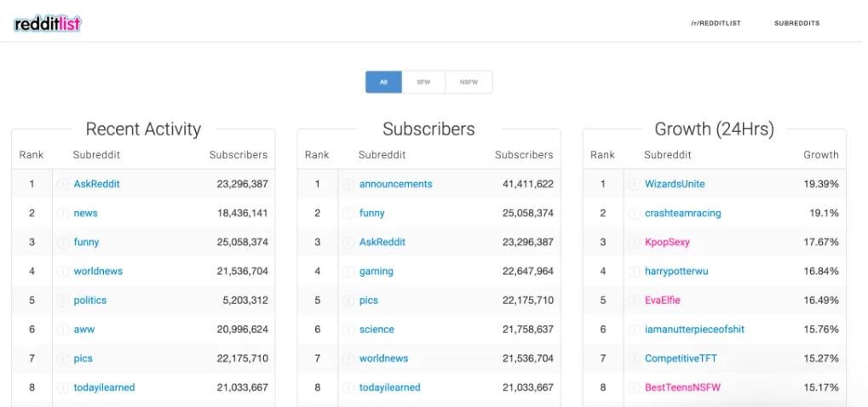Open WizardsUnite subreddit link
The image size is (868, 407).
[675, 184]
